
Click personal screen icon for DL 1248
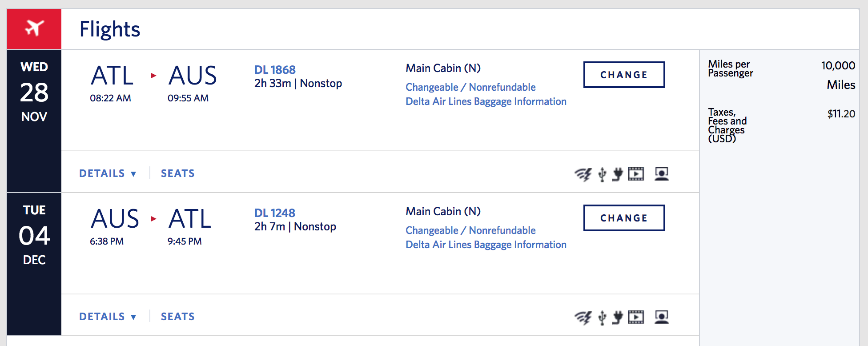[662, 317]
